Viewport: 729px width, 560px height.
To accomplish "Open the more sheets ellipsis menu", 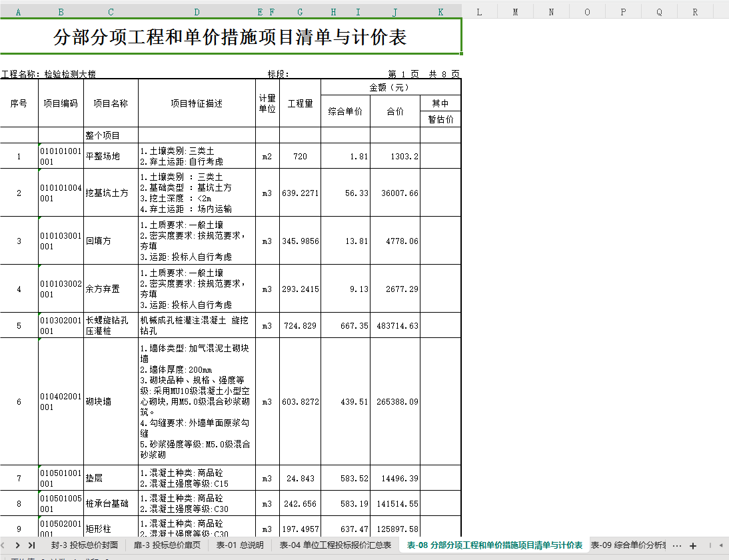I will [677, 545].
